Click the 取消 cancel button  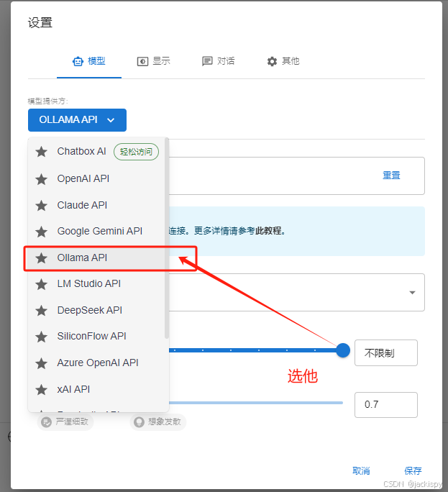pos(361,471)
